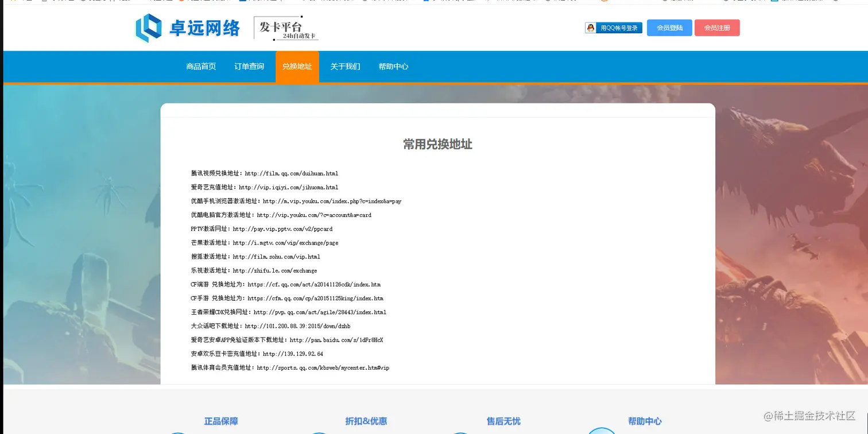Image resolution: width=868 pixels, height=434 pixels.
Task: Click the 折扣&优惠 footer heading
Action: click(x=366, y=421)
